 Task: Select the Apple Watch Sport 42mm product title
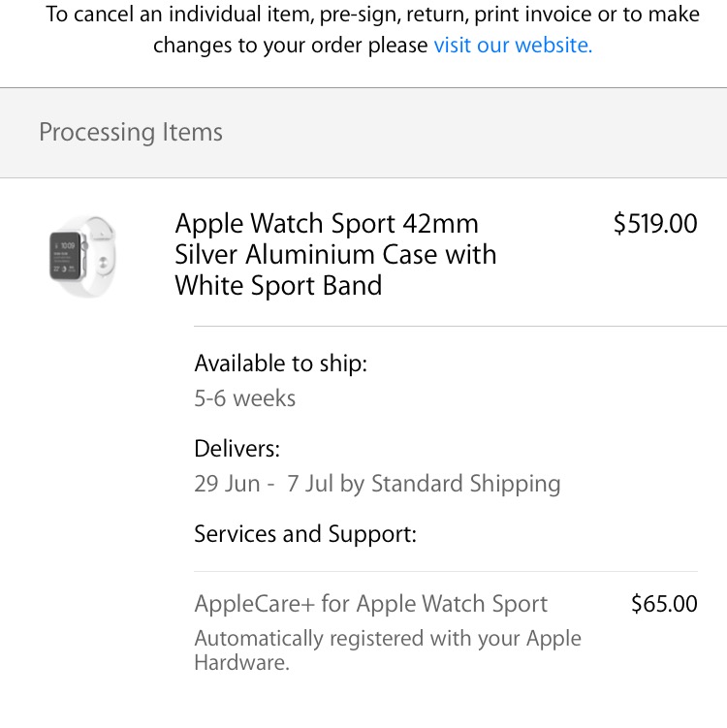335,254
